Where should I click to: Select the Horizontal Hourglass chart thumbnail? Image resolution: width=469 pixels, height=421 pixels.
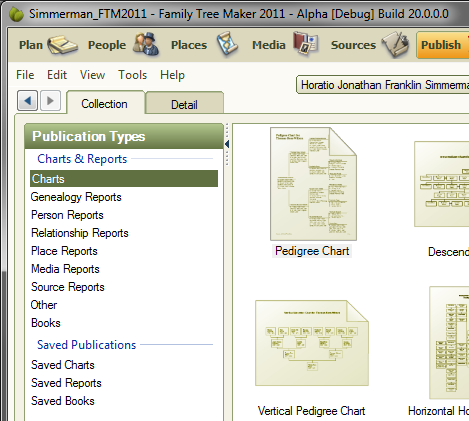(449, 343)
